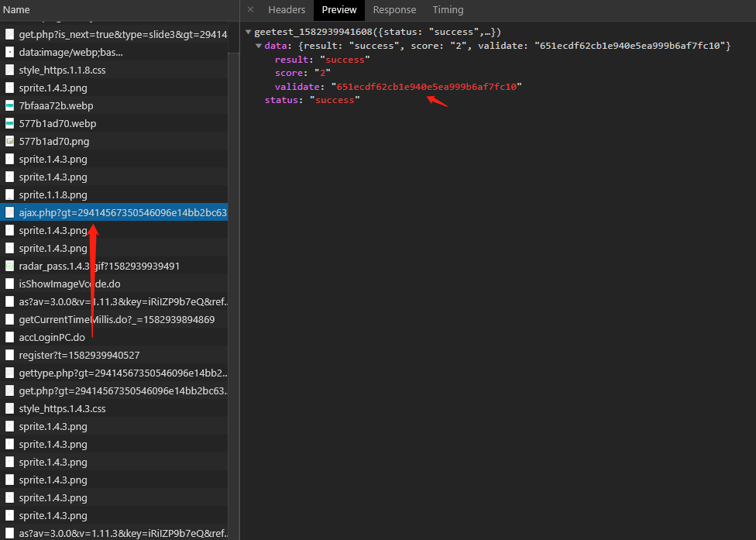Collapse the geetest_1582939941608 response object
The image size is (756, 540).
tap(249, 32)
